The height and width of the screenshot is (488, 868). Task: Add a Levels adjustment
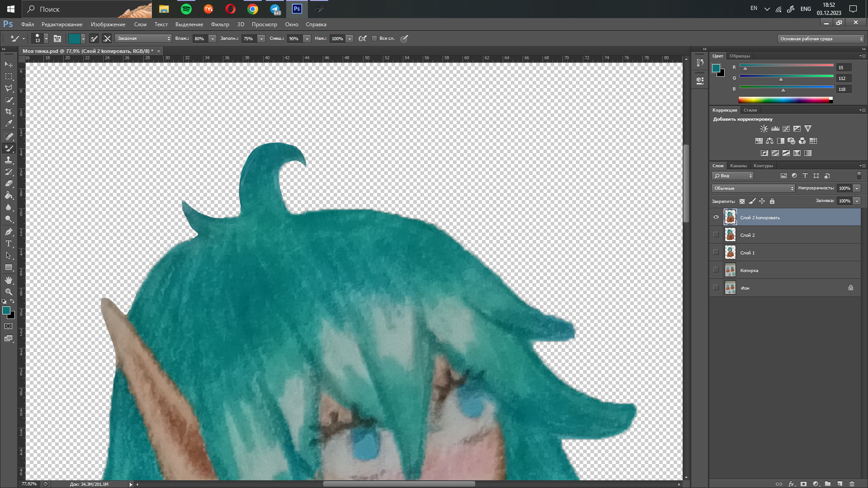point(775,129)
